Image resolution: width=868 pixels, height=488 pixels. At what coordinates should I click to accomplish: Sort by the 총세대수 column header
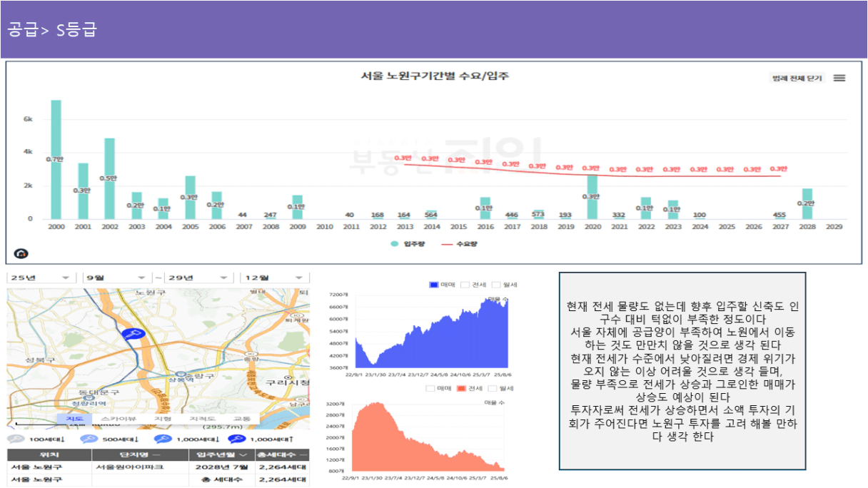coord(282,454)
